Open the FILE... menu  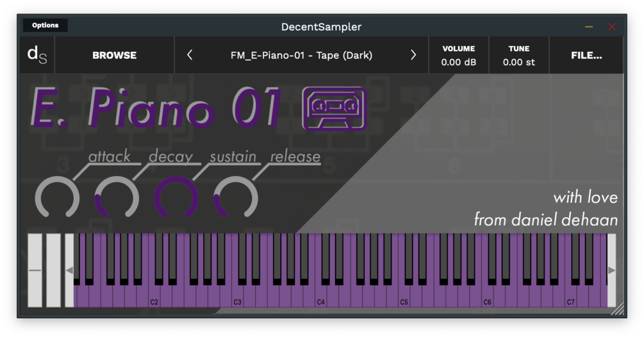coord(586,55)
